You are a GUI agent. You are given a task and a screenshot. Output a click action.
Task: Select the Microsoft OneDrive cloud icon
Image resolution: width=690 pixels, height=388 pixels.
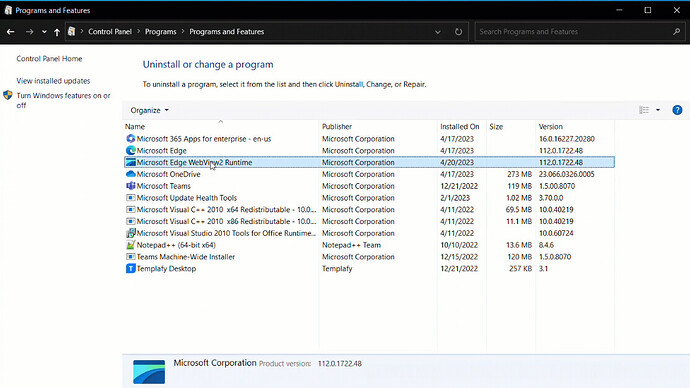pos(130,174)
